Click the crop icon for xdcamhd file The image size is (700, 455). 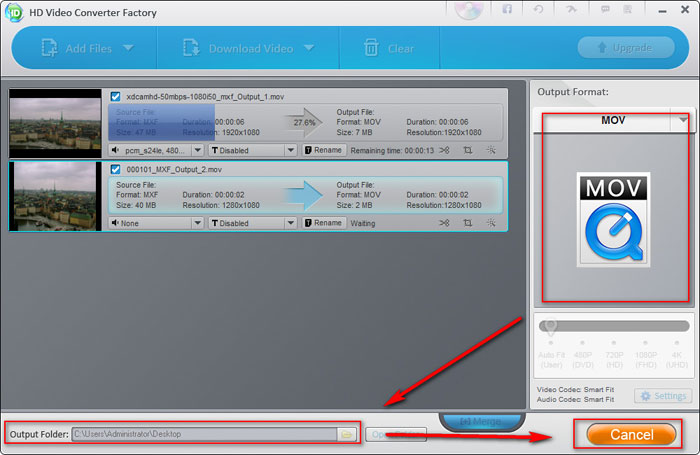pyautogui.click(x=467, y=150)
